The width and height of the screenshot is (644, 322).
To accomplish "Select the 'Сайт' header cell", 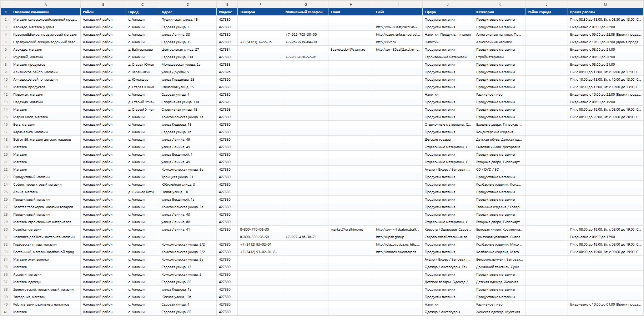I will pos(398,12).
